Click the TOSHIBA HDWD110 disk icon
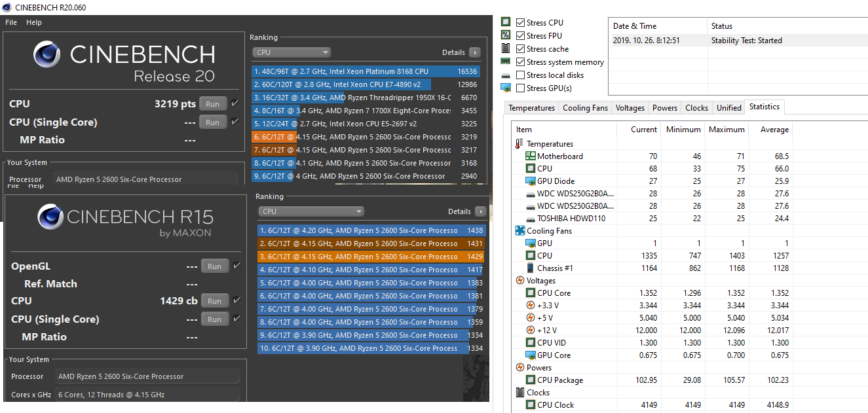This screenshot has height=413, width=868. pyautogui.click(x=531, y=219)
